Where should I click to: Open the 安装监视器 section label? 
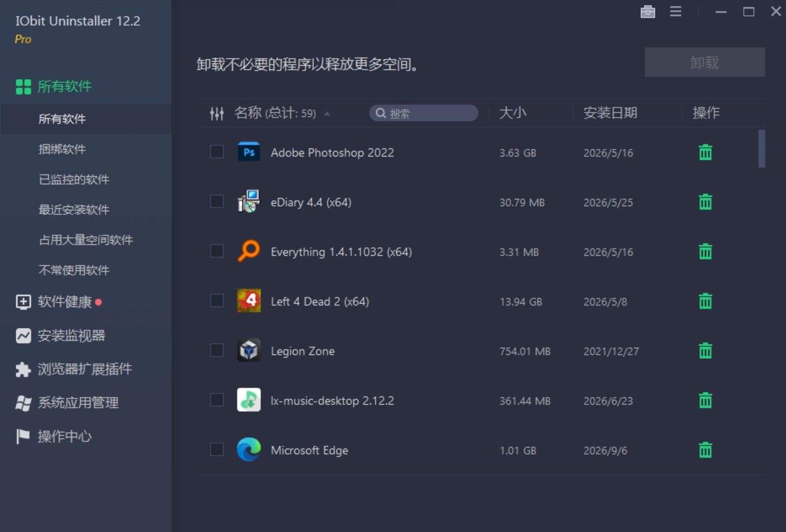pyautogui.click(x=71, y=336)
